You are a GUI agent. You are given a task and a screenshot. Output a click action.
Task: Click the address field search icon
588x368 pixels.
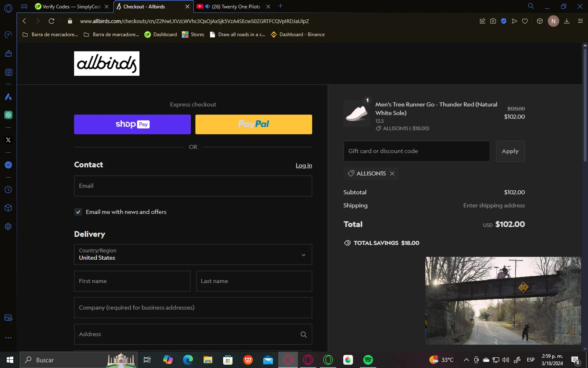tap(304, 335)
